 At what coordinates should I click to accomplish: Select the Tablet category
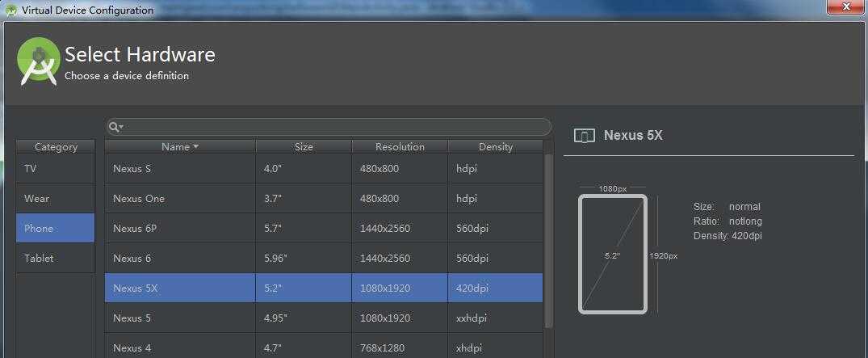pos(56,259)
